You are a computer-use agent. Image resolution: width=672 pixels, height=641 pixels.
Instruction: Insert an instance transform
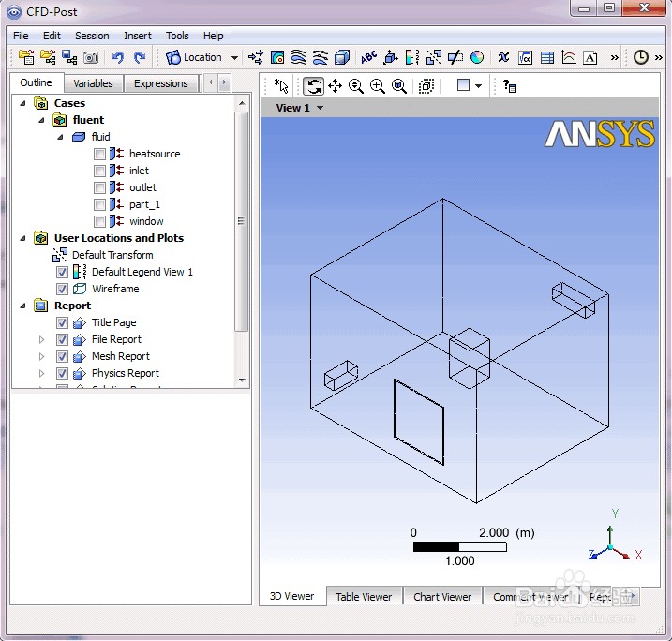pos(433,57)
